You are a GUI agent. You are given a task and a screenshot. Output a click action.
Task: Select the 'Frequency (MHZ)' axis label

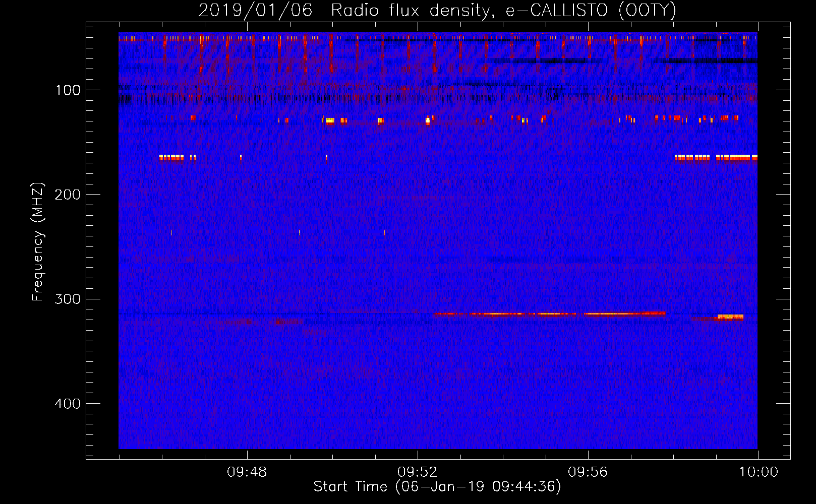coord(38,242)
